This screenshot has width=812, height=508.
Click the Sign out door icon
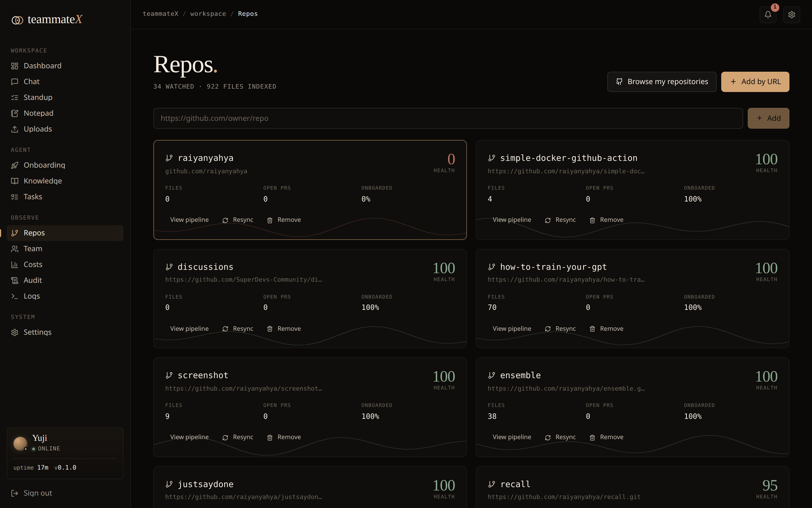[14, 493]
